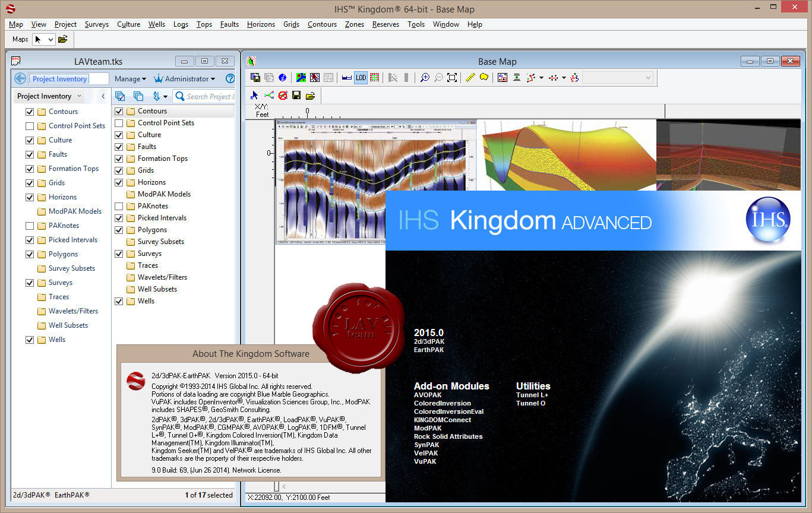Check PAKnotes checkbox in left tree pane
This screenshot has height=513, width=812.
30,226
